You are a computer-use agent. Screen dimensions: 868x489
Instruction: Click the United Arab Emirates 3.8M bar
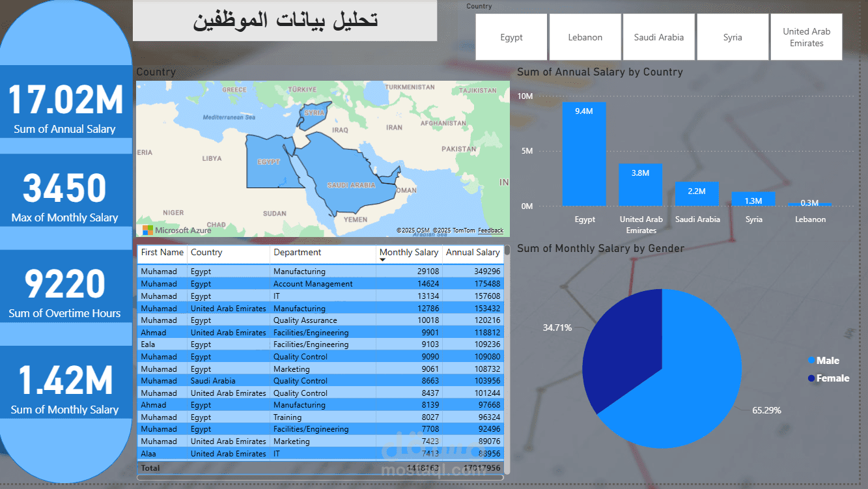[x=641, y=185]
